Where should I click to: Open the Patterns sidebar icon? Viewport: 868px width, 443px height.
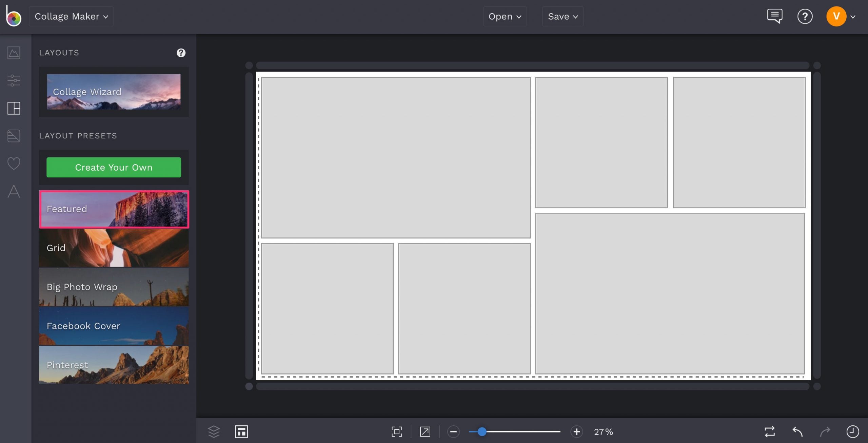14,136
